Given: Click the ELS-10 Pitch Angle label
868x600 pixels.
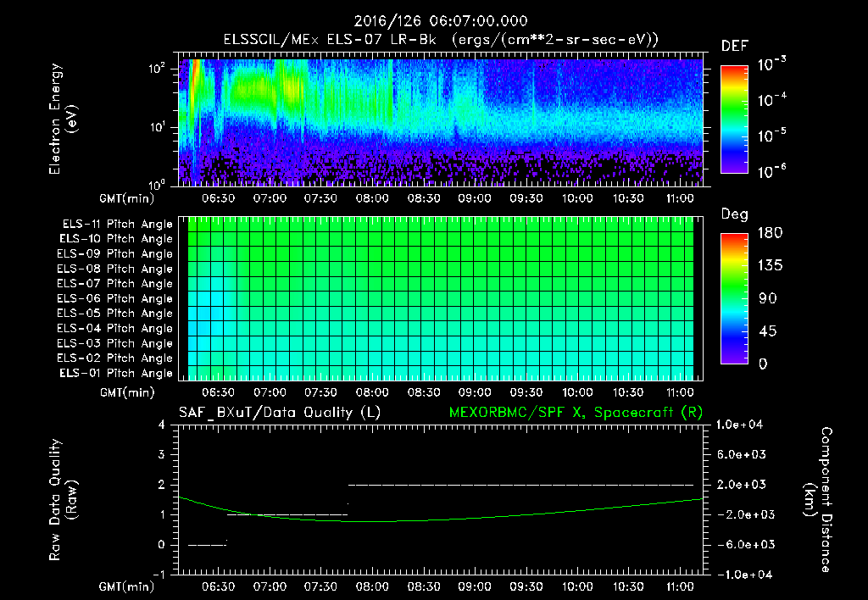Looking at the screenshot, I should pyautogui.click(x=116, y=239).
